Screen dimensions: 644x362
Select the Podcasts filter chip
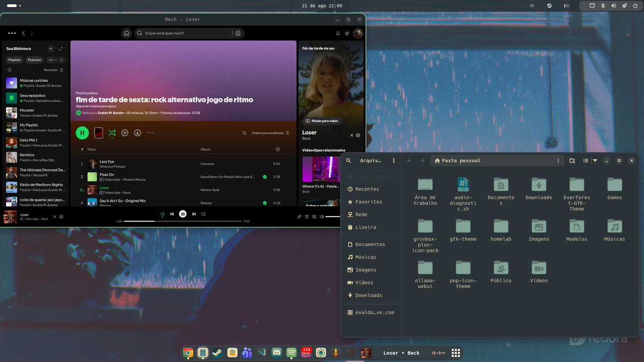35,60
